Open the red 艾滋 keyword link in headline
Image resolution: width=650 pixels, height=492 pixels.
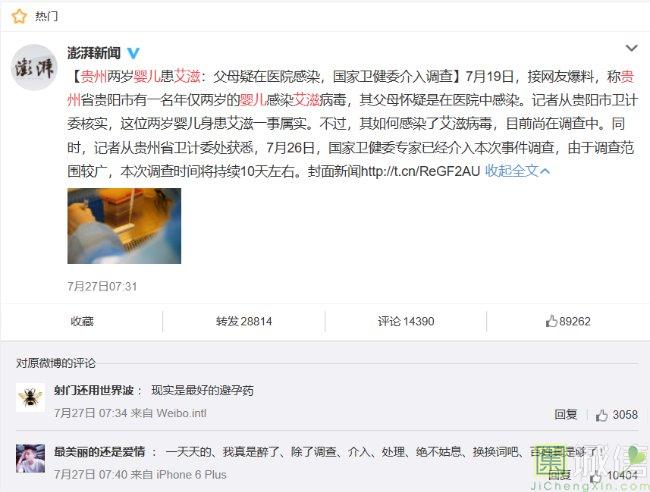[x=187, y=76]
